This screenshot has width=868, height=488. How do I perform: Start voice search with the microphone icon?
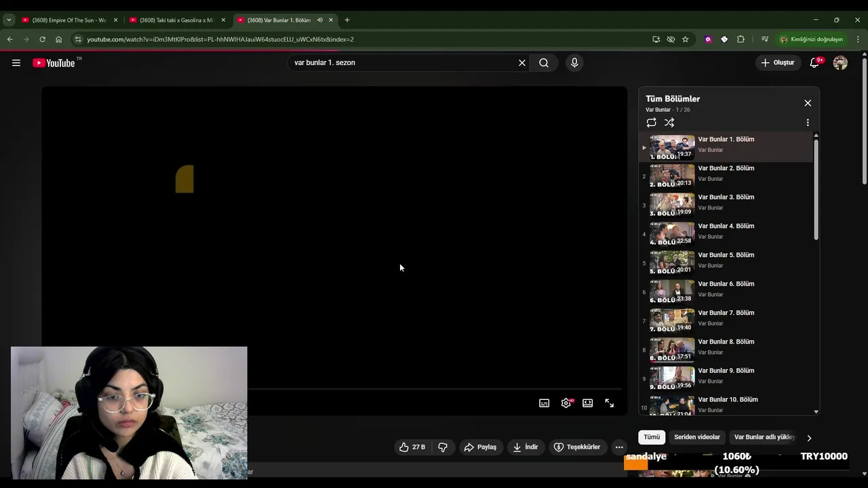574,62
